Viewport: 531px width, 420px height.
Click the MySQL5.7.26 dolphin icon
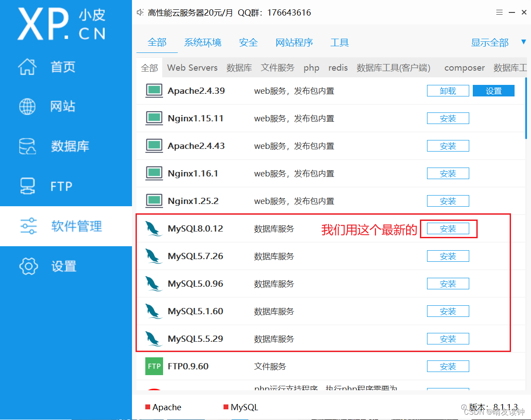click(153, 256)
